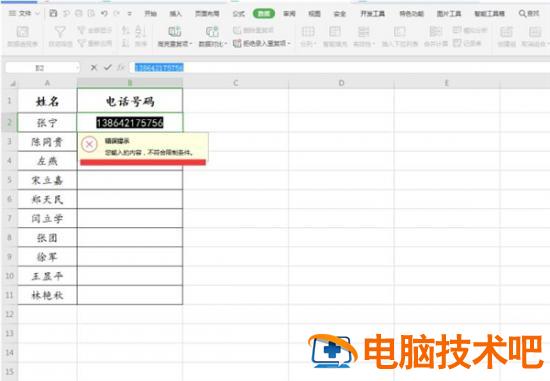Select the Data (数据) ribbon tab
This screenshot has height=381, width=550.
point(264,13)
